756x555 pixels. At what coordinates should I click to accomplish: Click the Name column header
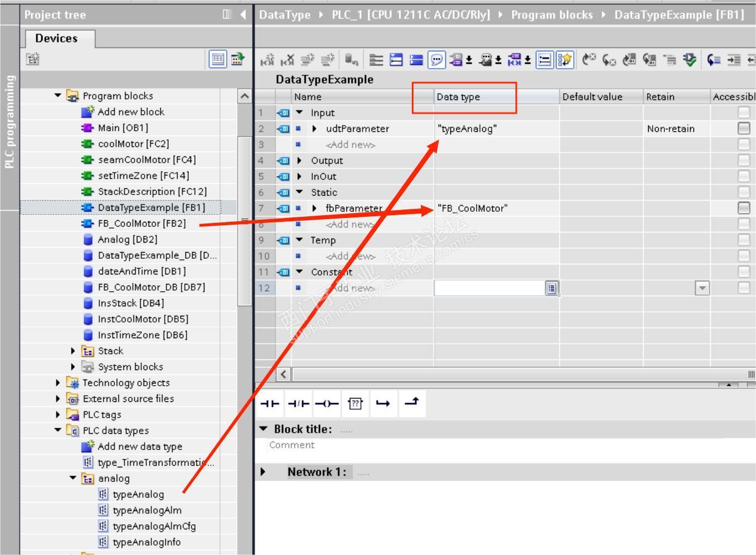(363, 97)
